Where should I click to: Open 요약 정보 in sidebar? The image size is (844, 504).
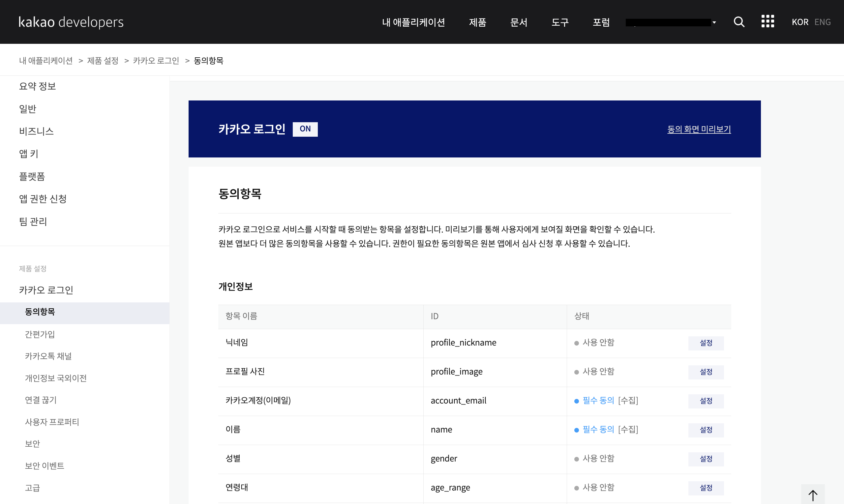click(37, 86)
